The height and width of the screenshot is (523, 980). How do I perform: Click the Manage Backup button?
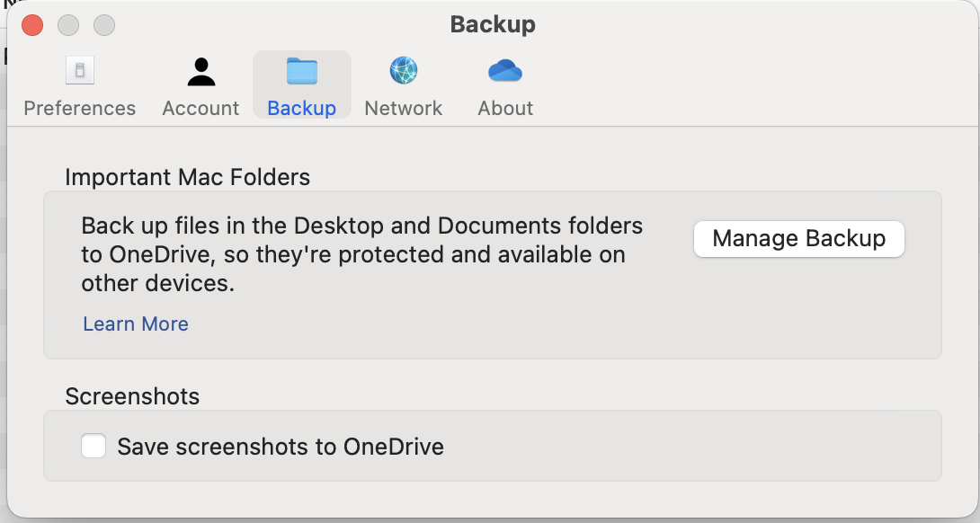[x=798, y=239]
